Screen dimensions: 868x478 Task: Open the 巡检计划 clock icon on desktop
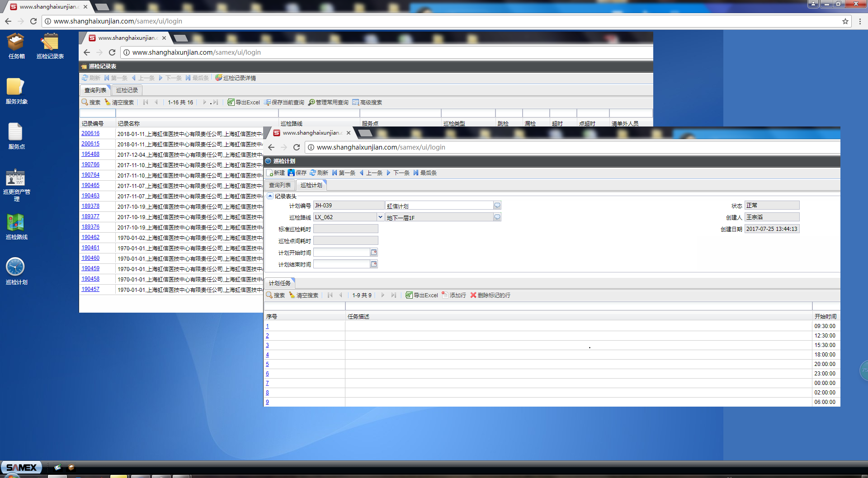coord(15,267)
